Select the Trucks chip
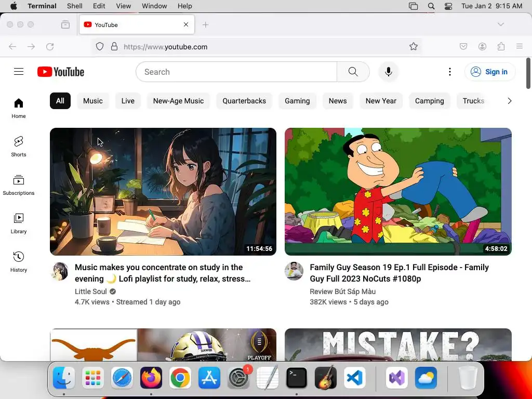 [473, 101]
